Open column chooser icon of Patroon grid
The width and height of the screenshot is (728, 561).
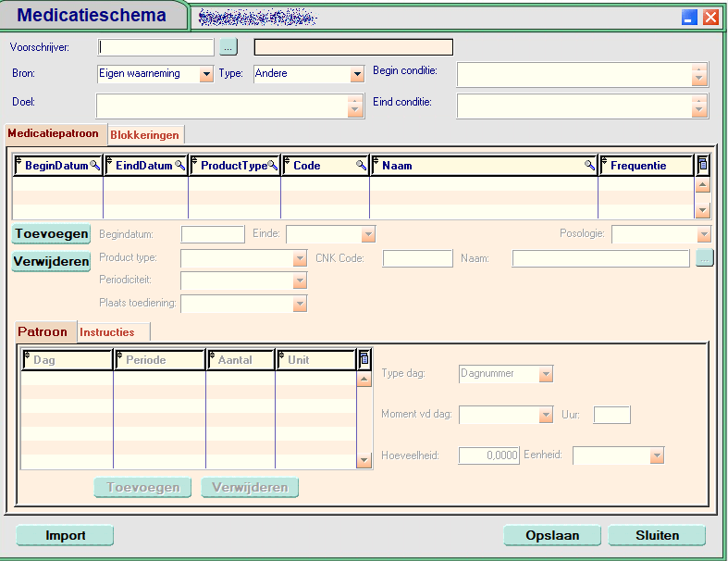pos(364,359)
